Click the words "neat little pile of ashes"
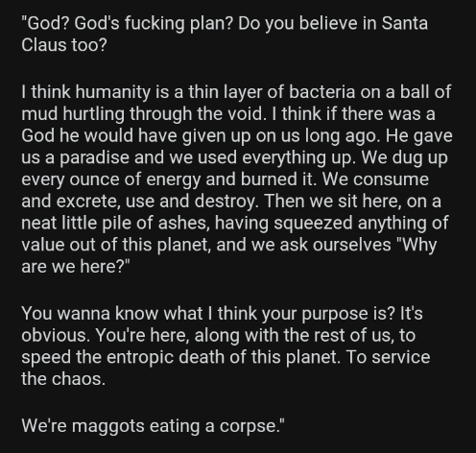 pyautogui.click(x=114, y=223)
